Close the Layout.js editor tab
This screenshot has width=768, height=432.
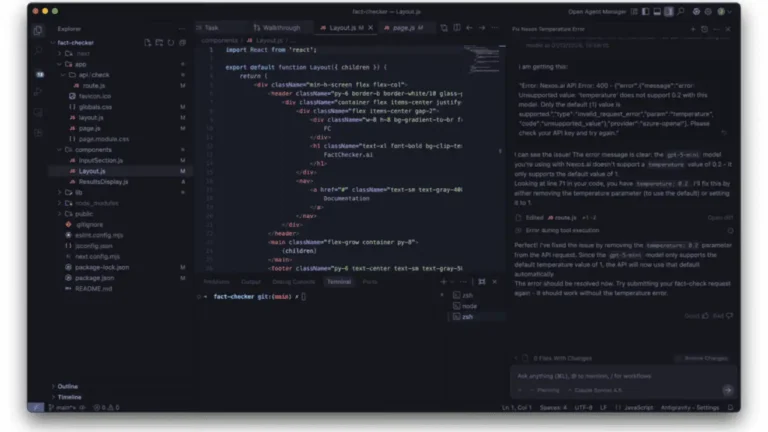pos(370,28)
